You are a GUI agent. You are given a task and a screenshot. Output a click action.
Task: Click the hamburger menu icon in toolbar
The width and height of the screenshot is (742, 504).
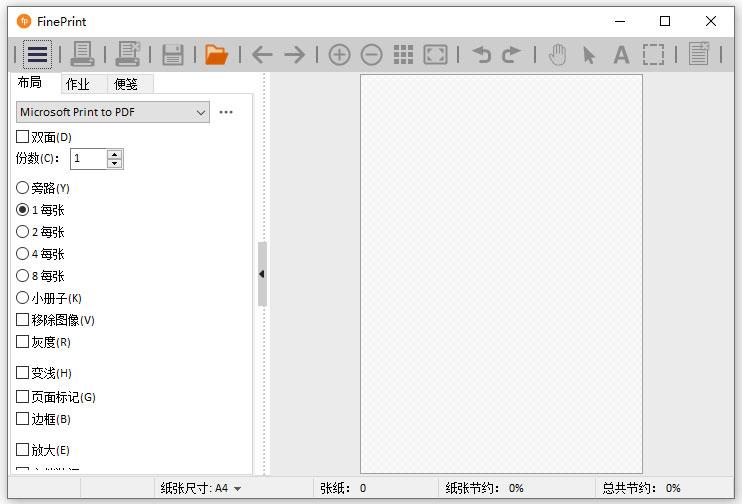click(x=37, y=55)
